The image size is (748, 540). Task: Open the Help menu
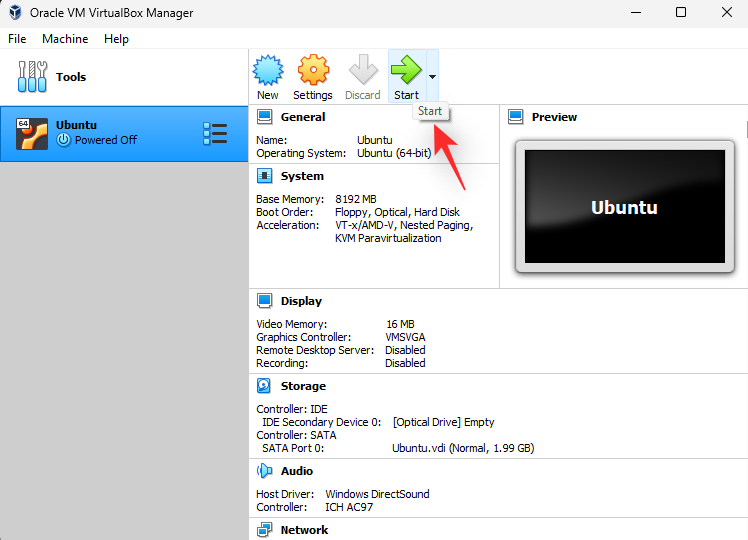(x=116, y=39)
